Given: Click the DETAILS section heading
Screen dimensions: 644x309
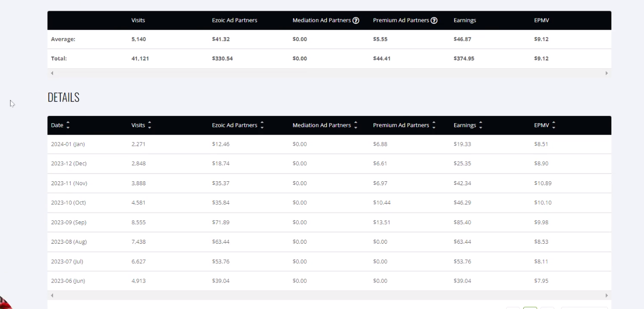Looking at the screenshot, I should click(63, 97).
